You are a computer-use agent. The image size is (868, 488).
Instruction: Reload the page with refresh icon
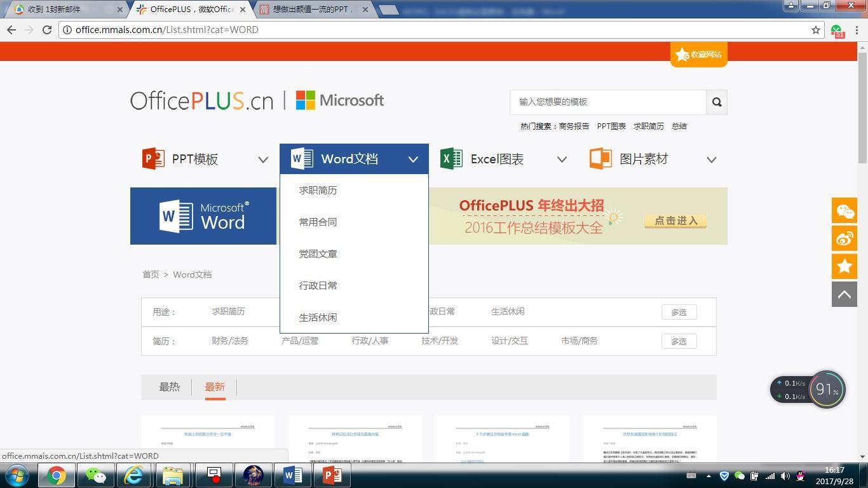(47, 30)
